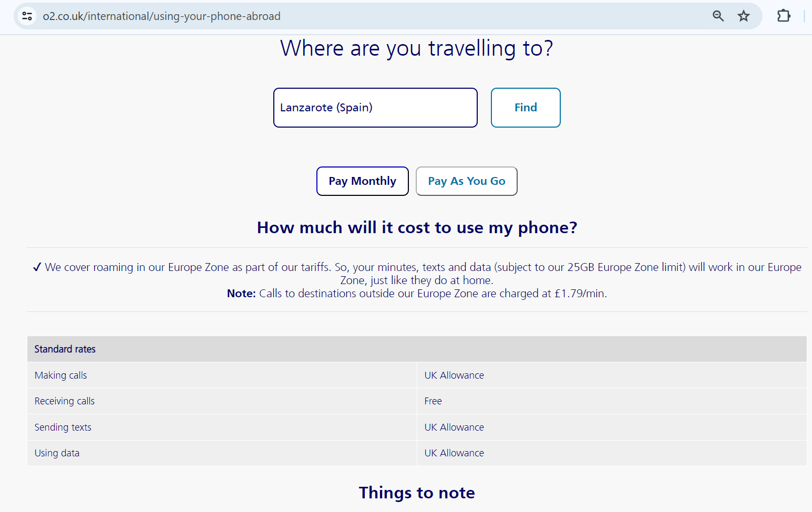The width and height of the screenshot is (812, 512).
Task: Click the Free rate for receiving calls
Action: click(x=433, y=401)
